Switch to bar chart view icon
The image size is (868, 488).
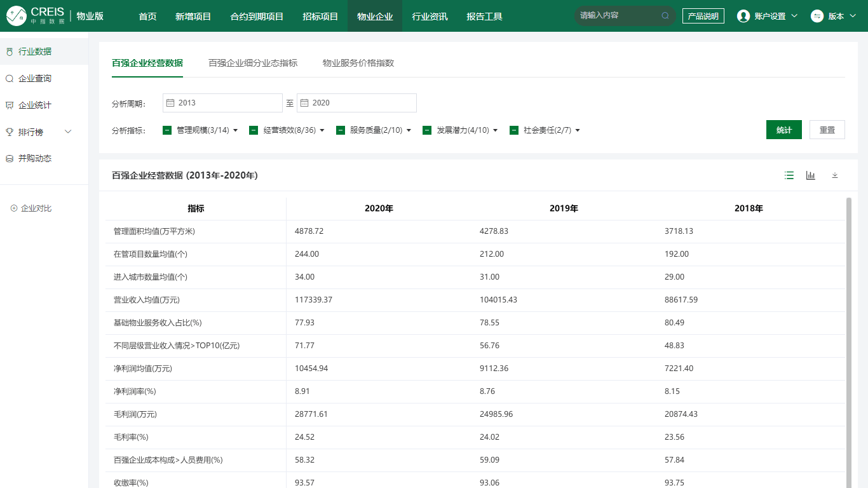point(811,175)
